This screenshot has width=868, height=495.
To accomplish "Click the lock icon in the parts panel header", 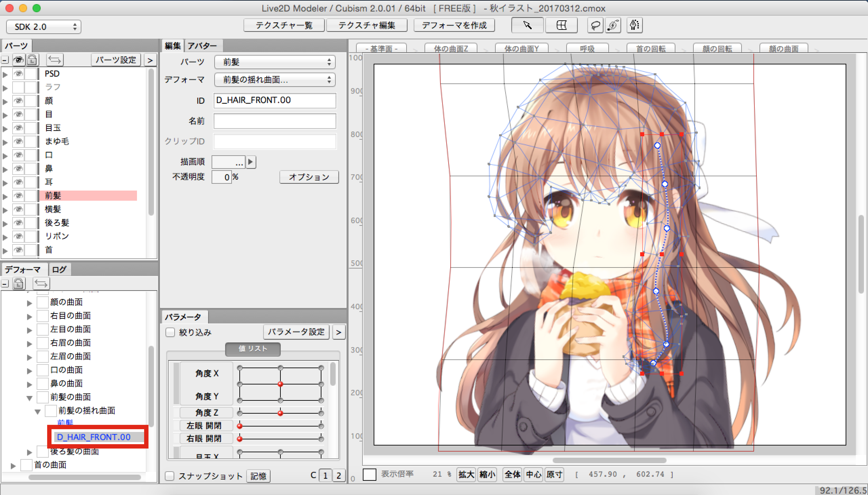I will (32, 60).
